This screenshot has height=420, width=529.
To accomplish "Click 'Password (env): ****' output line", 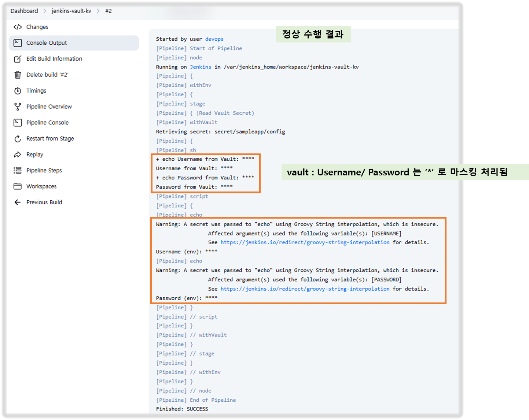I will point(187,298).
